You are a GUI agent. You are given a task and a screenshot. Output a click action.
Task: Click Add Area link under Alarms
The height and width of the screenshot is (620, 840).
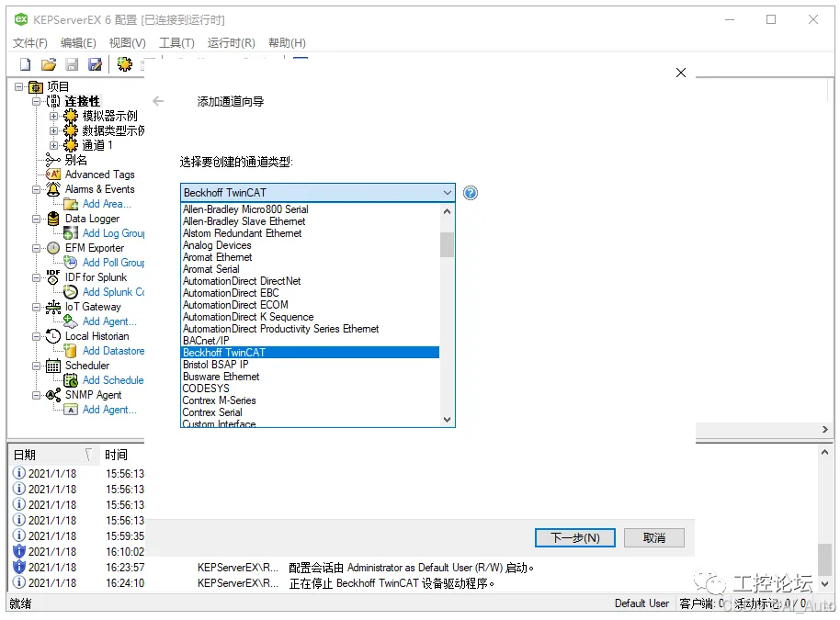tap(107, 204)
